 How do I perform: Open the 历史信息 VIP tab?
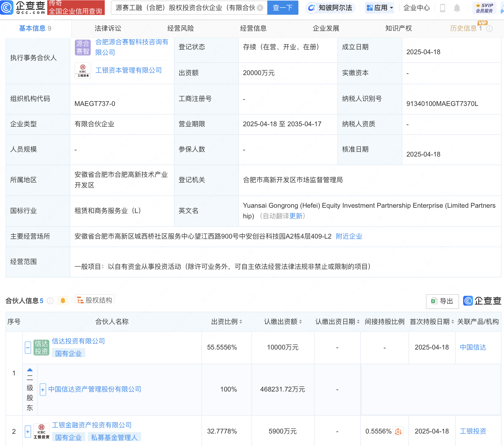(x=466, y=28)
